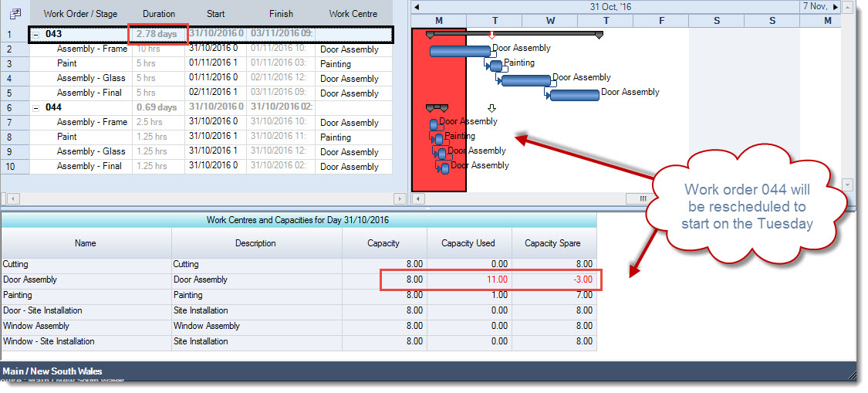Click the -3.00 capacity spare value

tap(582, 280)
